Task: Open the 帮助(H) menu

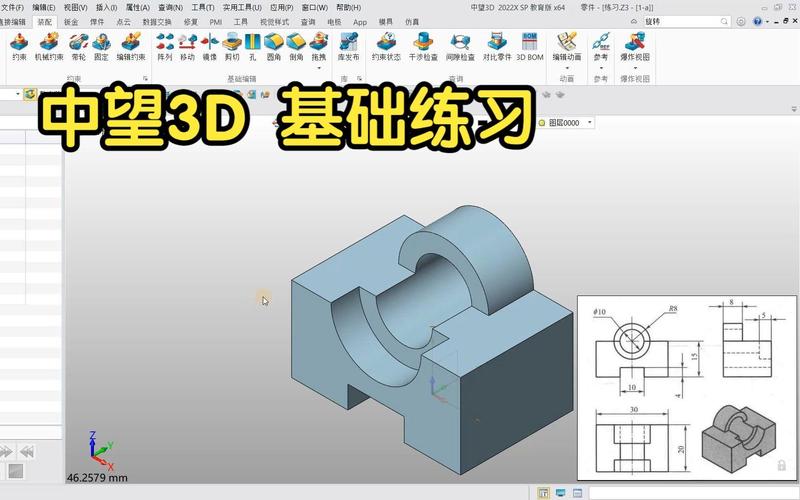Action: click(348, 8)
